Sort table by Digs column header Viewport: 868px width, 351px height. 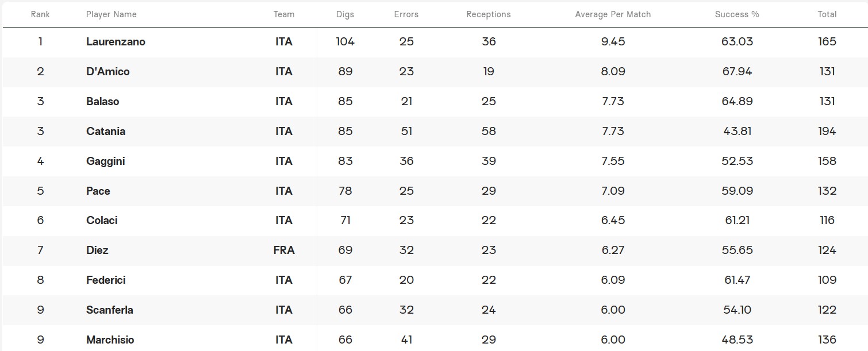345,14
